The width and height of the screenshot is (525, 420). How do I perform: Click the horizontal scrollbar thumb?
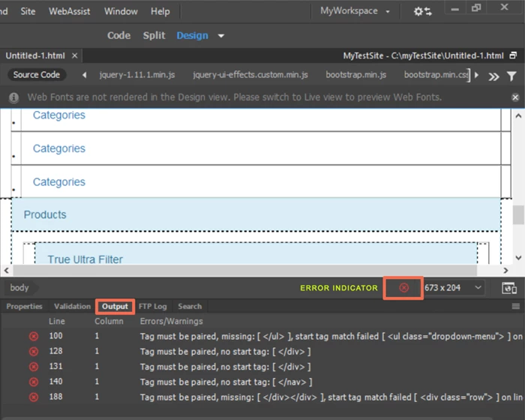(x=245, y=270)
